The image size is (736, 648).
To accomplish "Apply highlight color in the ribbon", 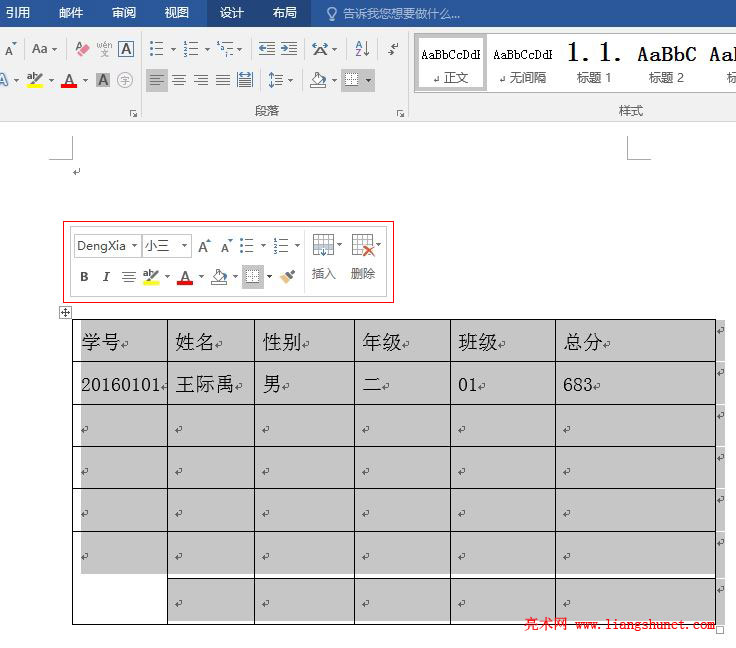I will coord(35,80).
